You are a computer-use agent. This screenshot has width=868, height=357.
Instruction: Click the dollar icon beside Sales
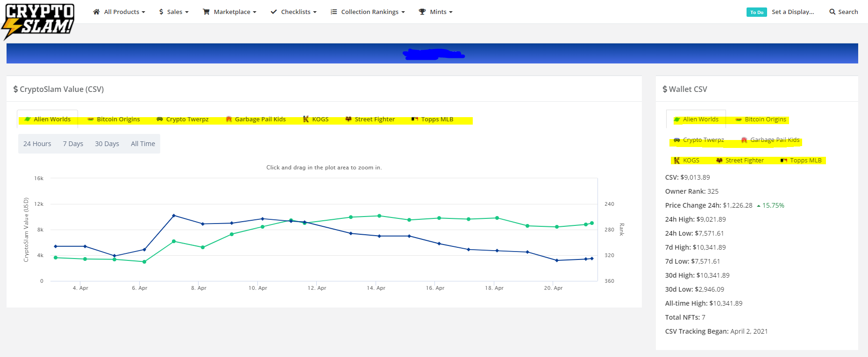(x=161, y=12)
